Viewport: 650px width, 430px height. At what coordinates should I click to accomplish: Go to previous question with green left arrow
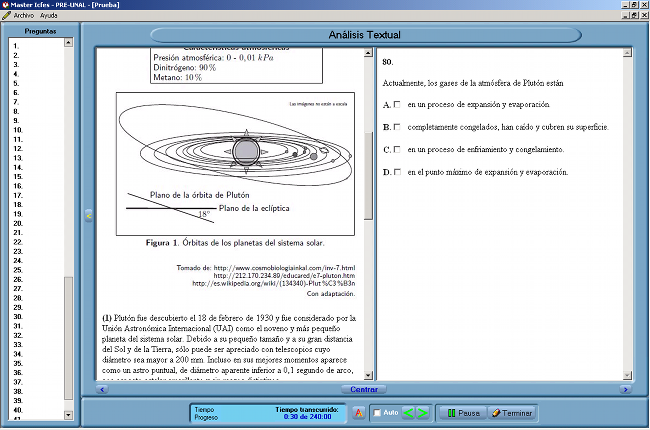click(408, 413)
